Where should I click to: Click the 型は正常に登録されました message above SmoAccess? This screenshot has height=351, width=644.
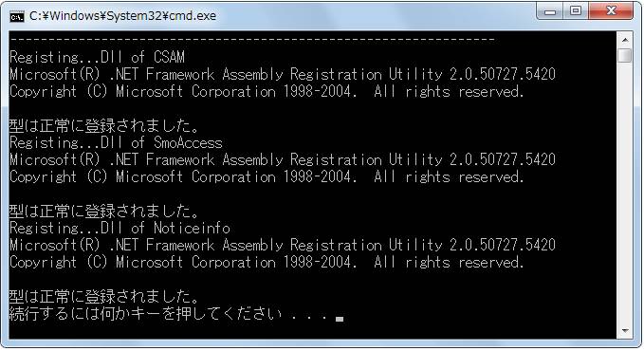click(104, 126)
